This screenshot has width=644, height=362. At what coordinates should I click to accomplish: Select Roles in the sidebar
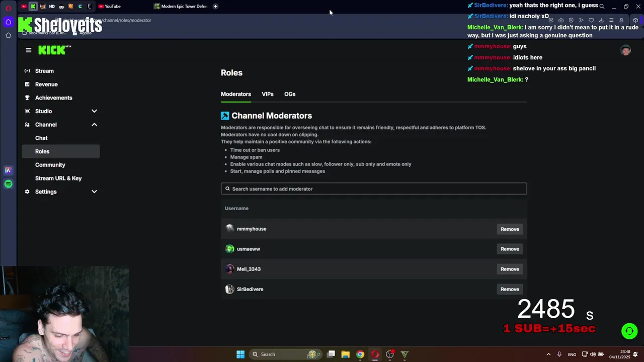(61, 151)
